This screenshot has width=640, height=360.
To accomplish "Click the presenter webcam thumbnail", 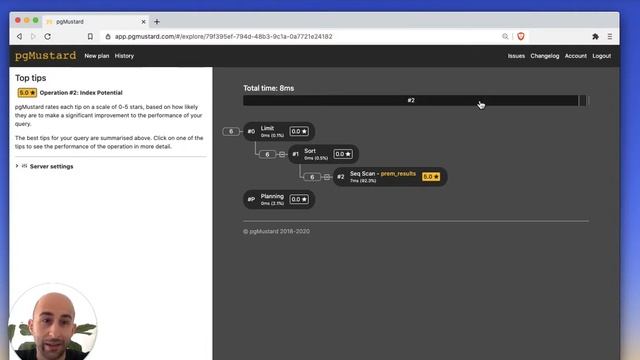I will click(x=53, y=322).
